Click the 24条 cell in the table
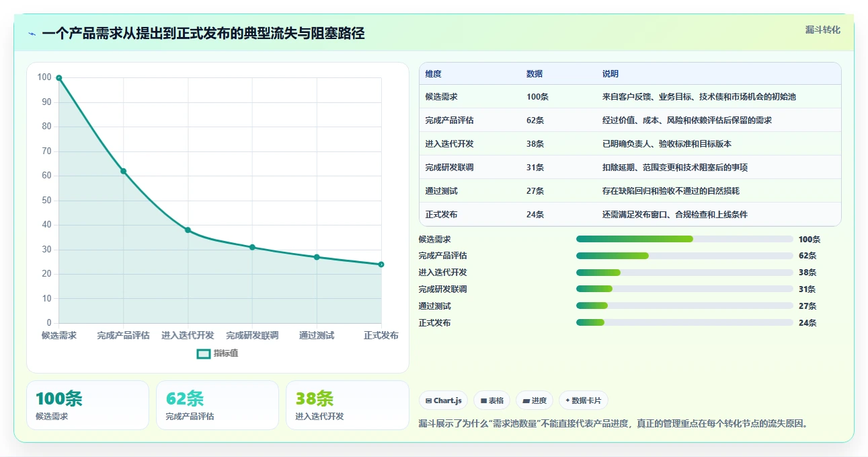Viewport: 868px width, 457px height. coord(535,215)
